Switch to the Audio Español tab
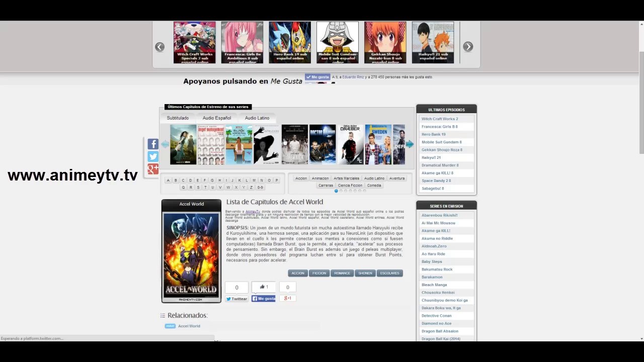Image resolution: width=644 pixels, height=362 pixels. point(217,118)
